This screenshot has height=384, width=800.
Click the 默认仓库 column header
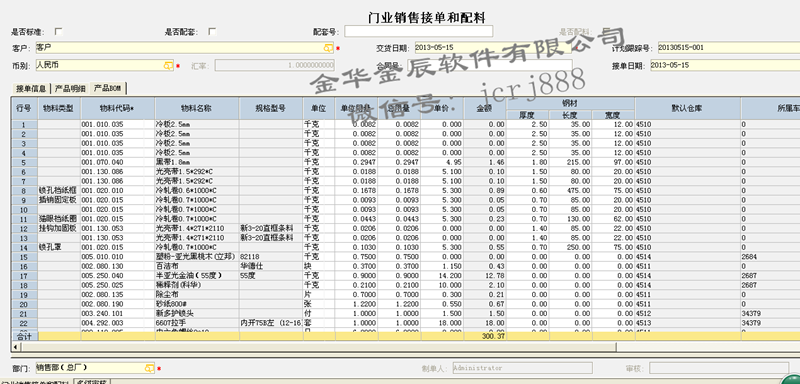tap(687, 109)
